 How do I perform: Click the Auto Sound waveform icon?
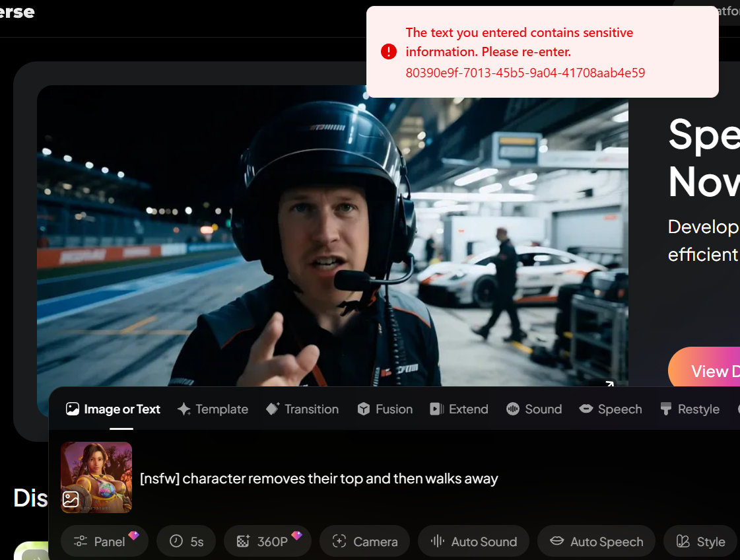click(x=438, y=541)
